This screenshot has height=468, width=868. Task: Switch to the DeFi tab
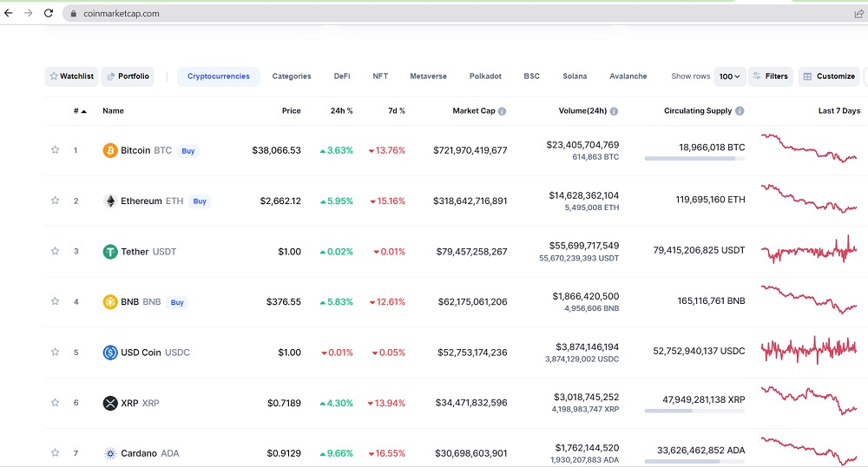[x=341, y=76]
